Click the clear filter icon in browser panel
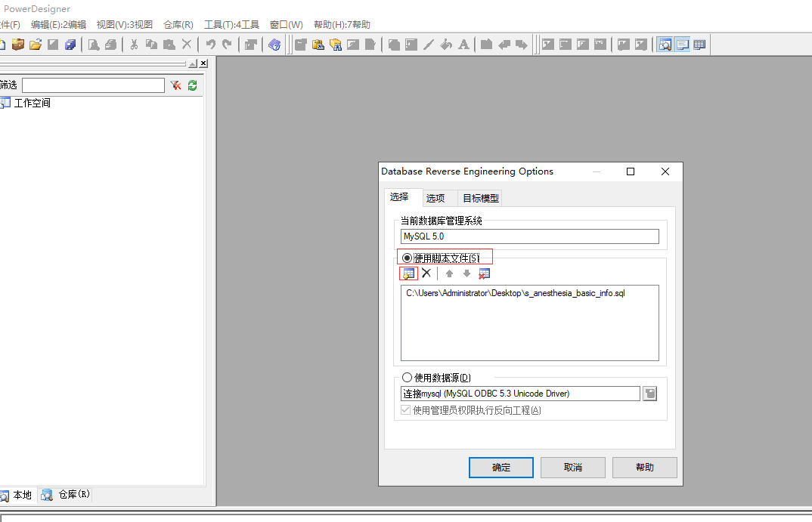Screen dimensions: 812x522 pyautogui.click(x=175, y=85)
